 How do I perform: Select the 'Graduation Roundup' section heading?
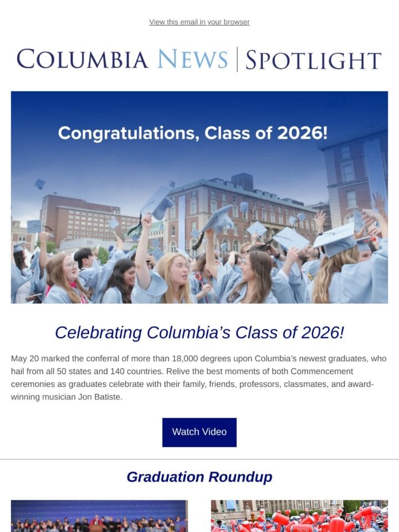tap(199, 477)
